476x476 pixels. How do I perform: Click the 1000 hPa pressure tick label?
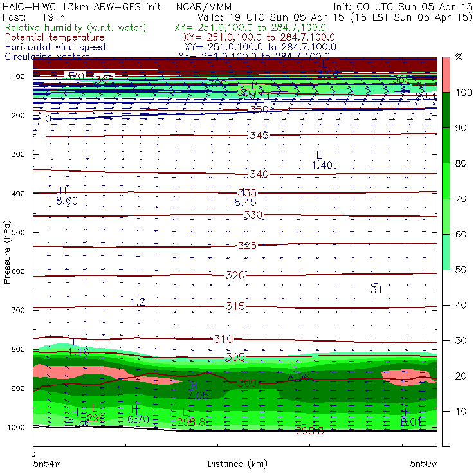(x=15, y=427)
